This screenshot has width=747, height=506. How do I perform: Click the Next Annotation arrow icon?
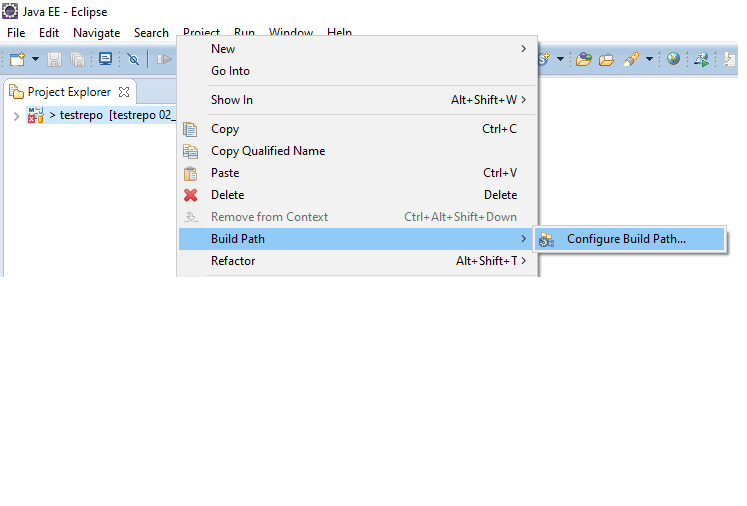pyautogui.click(x=729, y=59)
